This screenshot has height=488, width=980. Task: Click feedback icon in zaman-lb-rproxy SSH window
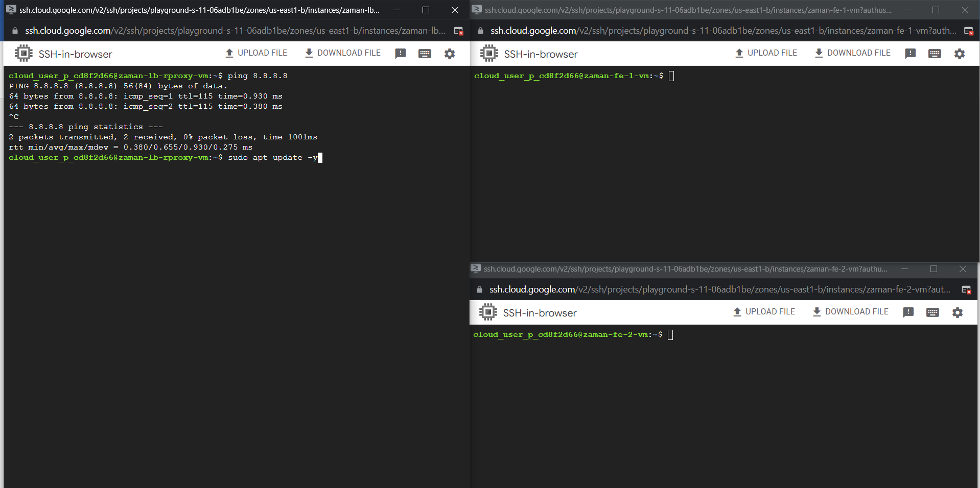[x=401, y=54]
